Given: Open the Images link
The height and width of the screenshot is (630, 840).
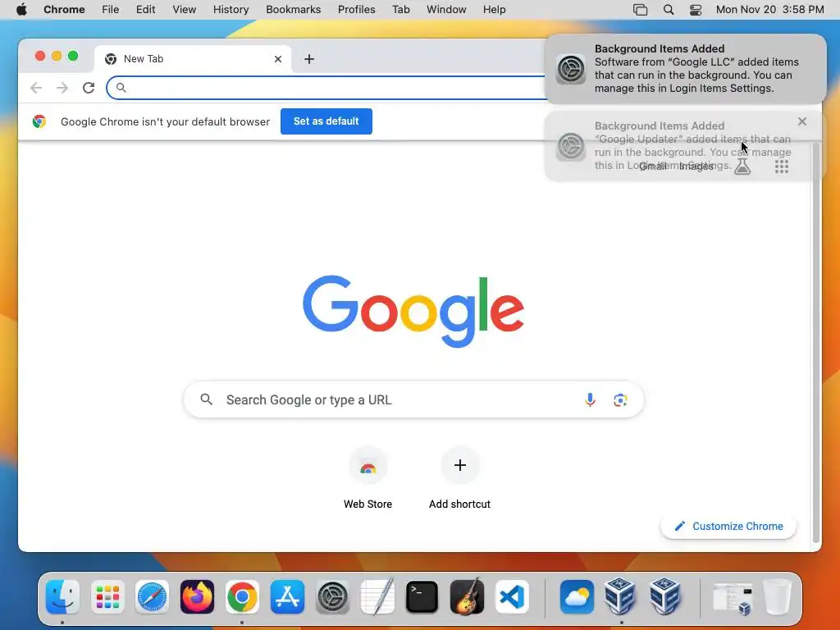Looking at the screenshot, I should tap(696, 166).
